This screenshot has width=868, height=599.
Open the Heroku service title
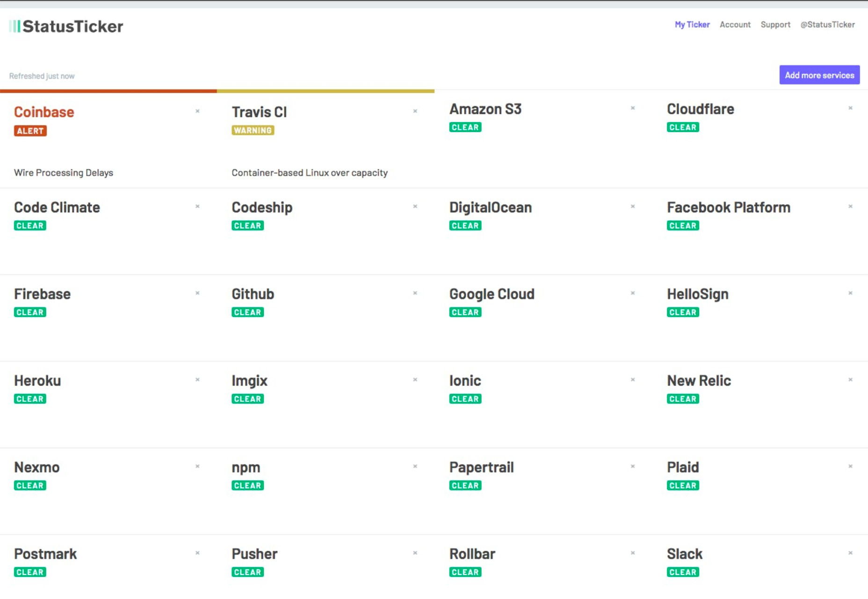pyautogui.click(x=37, y=380)
